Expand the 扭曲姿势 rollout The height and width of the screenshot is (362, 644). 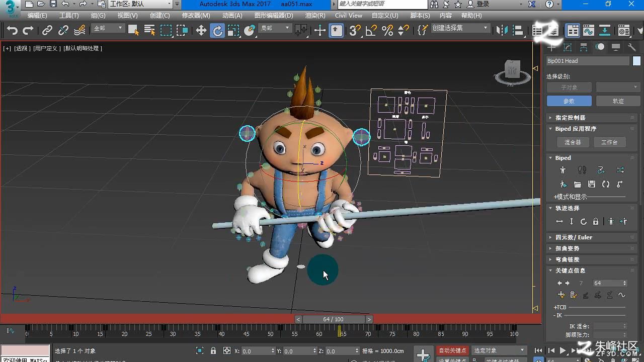coord(591,248)
